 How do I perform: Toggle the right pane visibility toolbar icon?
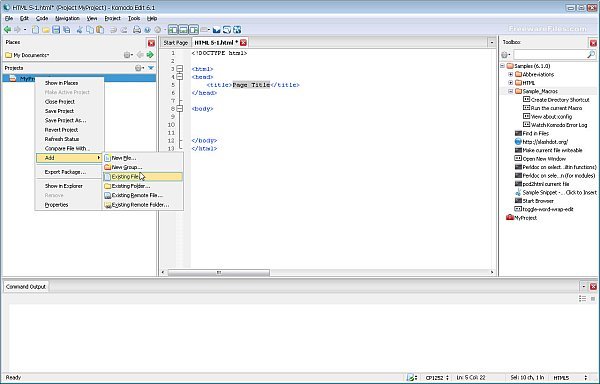click(194, 29)
